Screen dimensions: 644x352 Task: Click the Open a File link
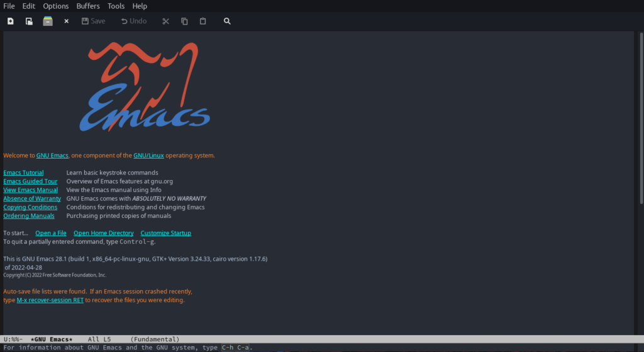51,233
